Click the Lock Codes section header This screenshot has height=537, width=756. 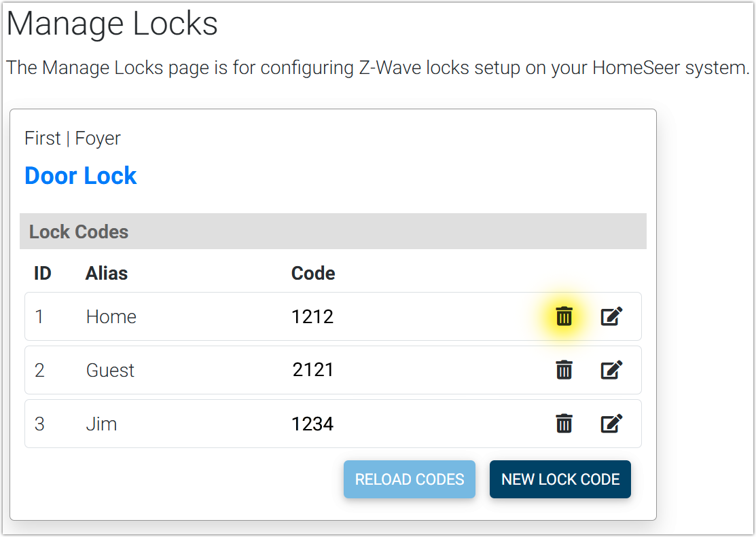(79, 232)
